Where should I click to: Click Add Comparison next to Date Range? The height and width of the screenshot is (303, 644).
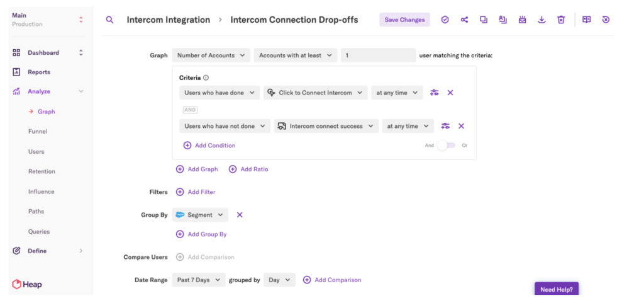pyautogui.click(x=332, y=280)
